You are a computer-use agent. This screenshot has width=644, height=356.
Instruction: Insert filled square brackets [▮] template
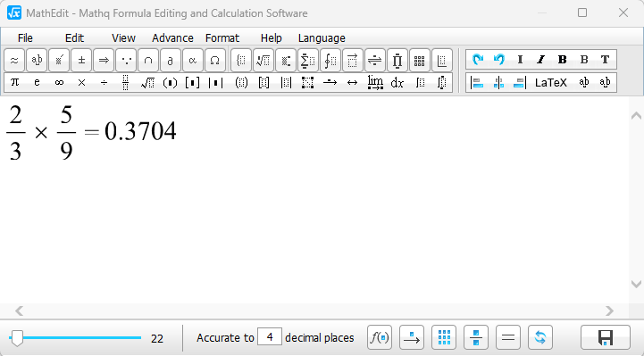pos(192,82)
